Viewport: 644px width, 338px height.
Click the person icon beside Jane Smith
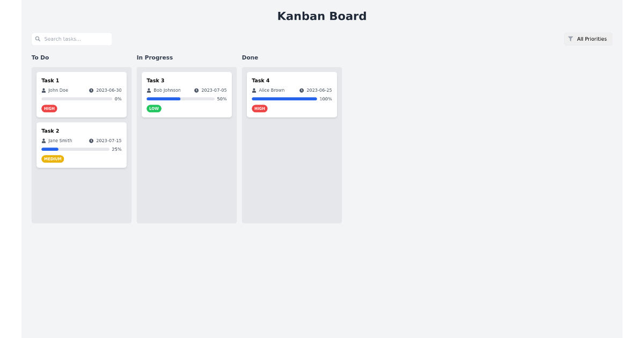coord(42,141)
